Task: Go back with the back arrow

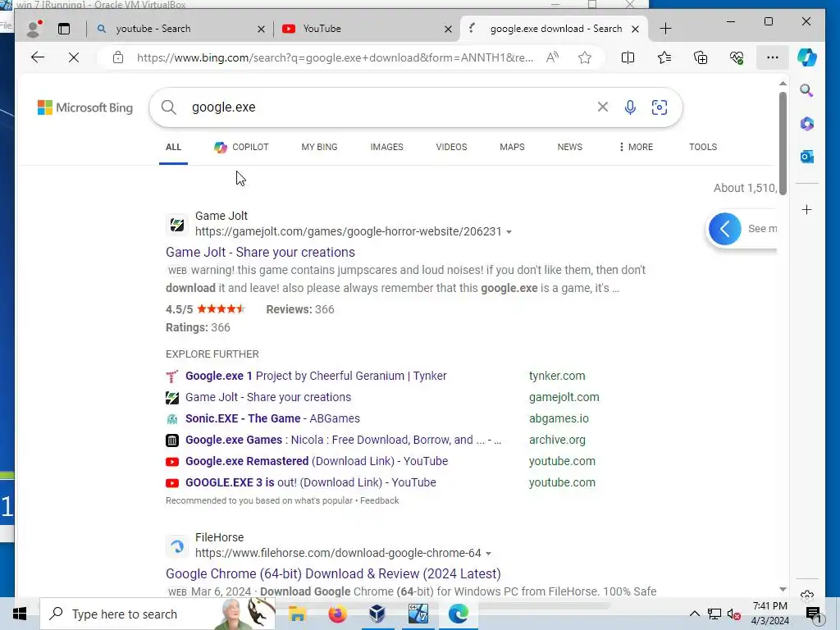Action: coord(38,57)
